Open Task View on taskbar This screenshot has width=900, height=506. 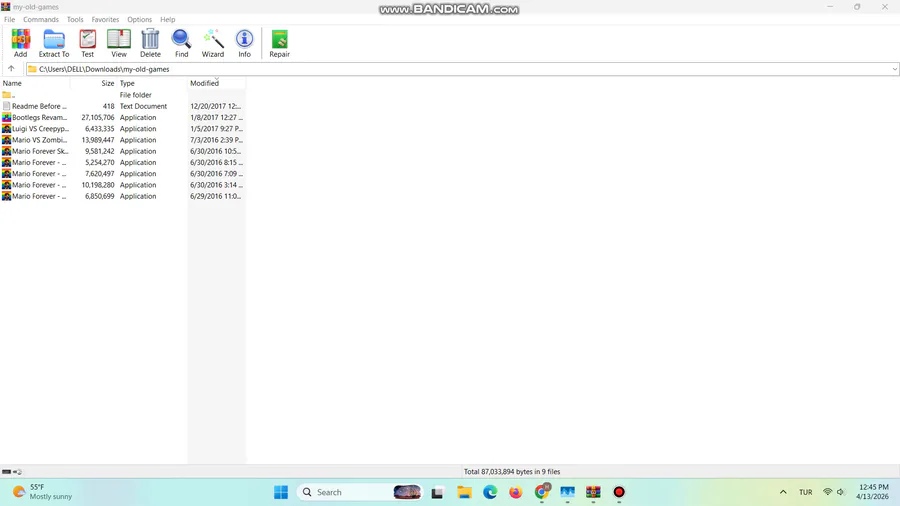click(x=437, y=492)
